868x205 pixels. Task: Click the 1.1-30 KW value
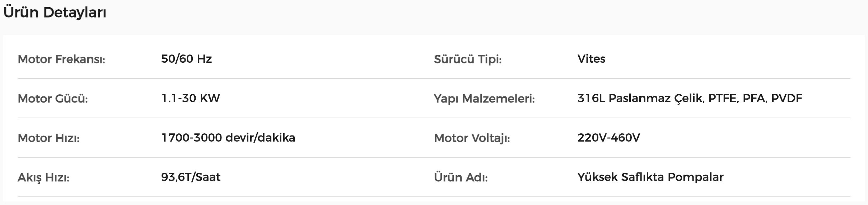point(191,98)
